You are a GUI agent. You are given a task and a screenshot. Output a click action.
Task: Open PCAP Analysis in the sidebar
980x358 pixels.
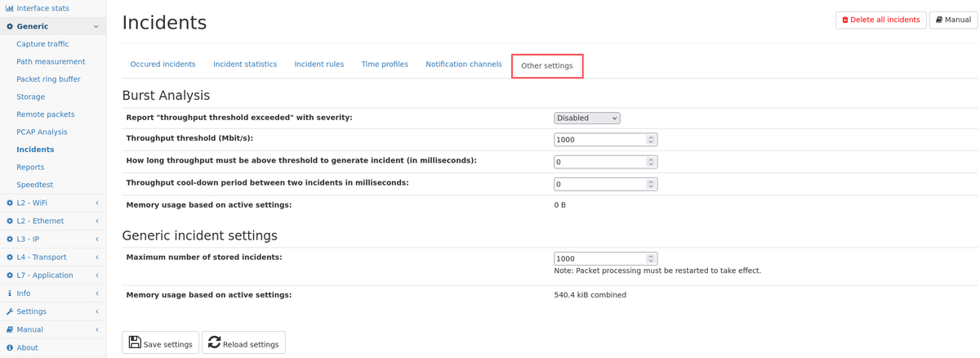point(42,132)
